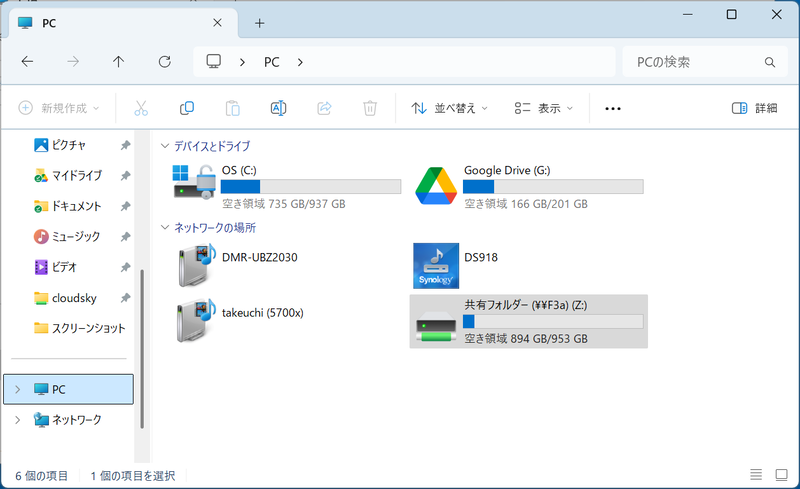Click the pin icon next to ミュージック
This screenshot has width=800, height=489.
125,237
